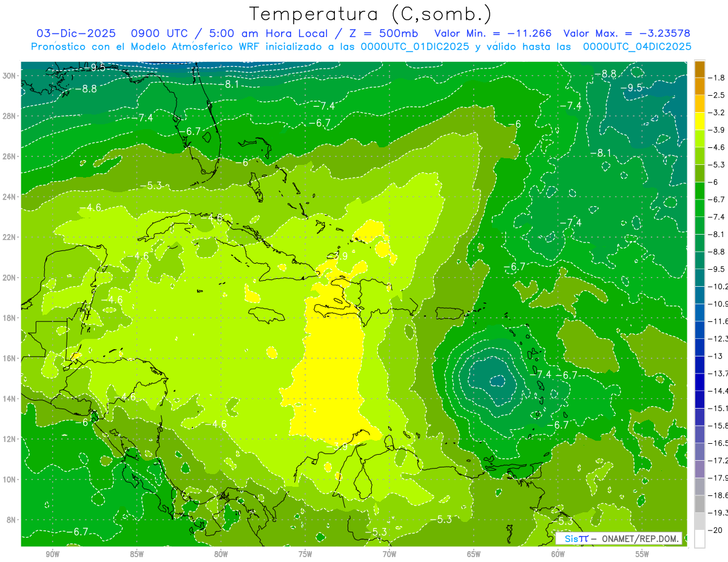Click the '0000UTC_01DIC2025' initialization timestamp

pyautogui.click(x=415, y=47)
